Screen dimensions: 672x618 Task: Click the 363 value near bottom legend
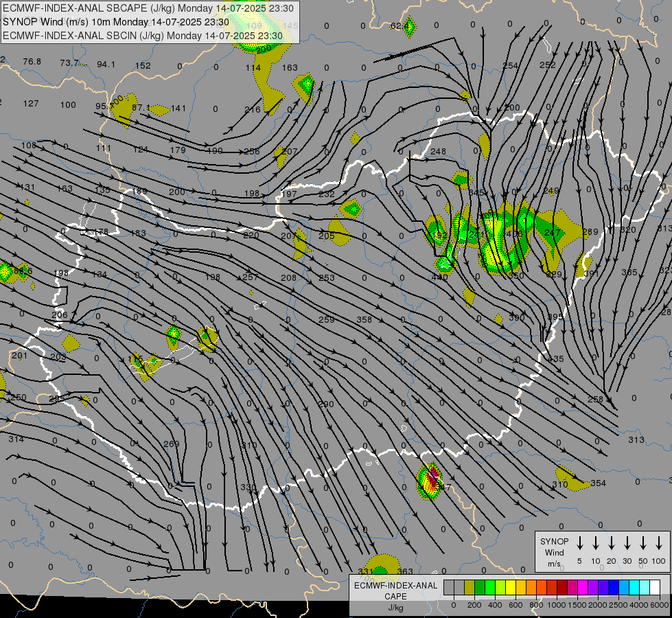pyautogui.click(x=404, y=571)
